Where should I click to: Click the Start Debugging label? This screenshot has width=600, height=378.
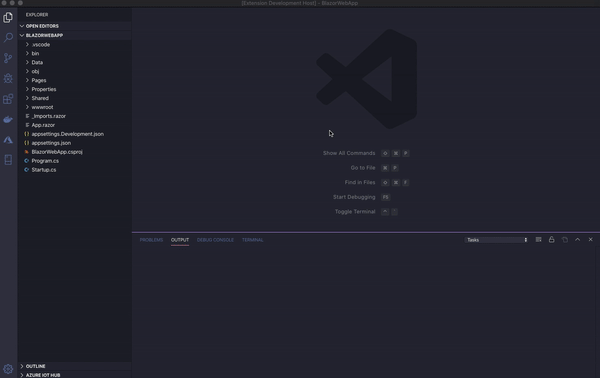tap(354, 197)
